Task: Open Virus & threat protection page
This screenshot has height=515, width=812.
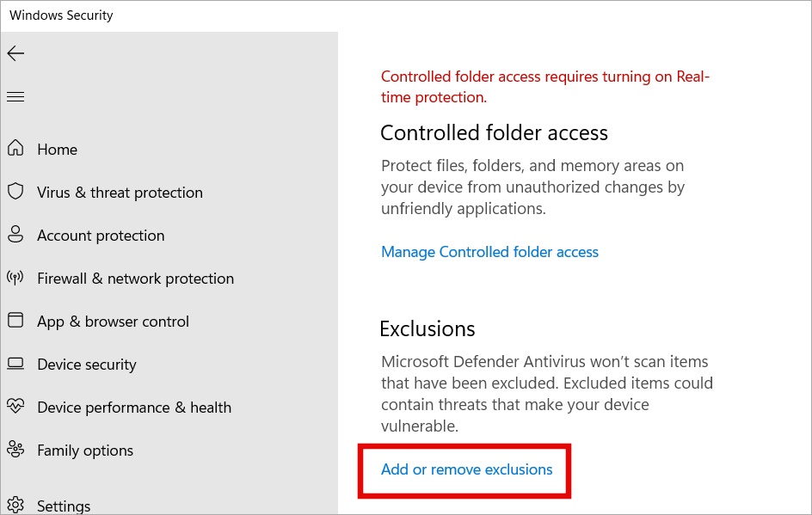Action: (x=120, y=193)
